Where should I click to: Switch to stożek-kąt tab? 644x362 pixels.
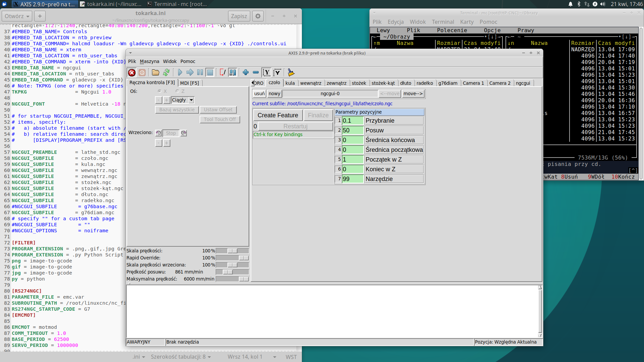click(x=383, y=83)
